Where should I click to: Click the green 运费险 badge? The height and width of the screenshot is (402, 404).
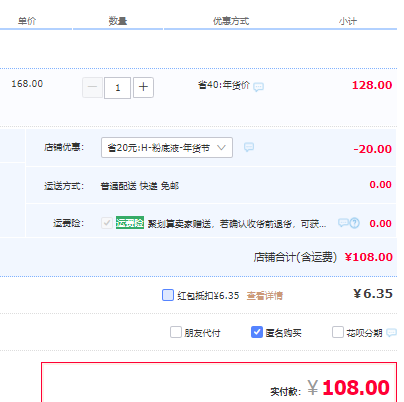click(x=130, y=222)
